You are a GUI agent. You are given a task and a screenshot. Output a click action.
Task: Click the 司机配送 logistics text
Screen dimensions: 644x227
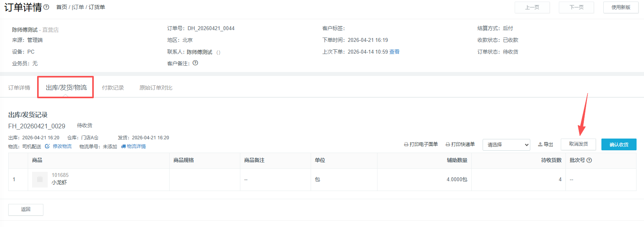click(x=32, y=146)
